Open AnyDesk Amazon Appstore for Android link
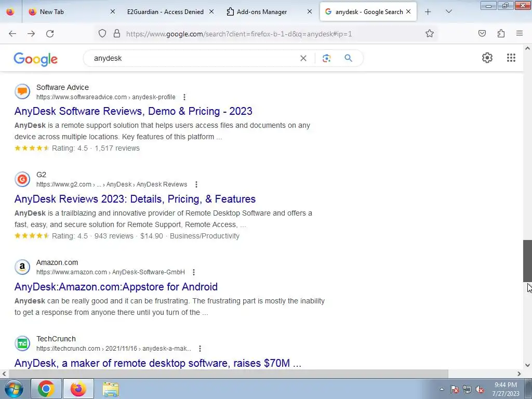532x399 pixels. point(116,287)
